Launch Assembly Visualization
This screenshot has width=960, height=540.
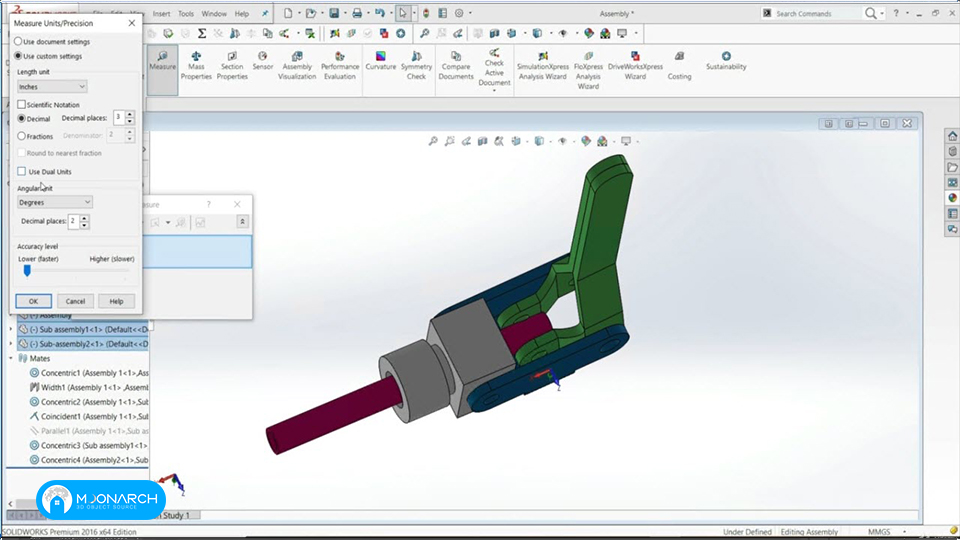click(x=297, y=66)
